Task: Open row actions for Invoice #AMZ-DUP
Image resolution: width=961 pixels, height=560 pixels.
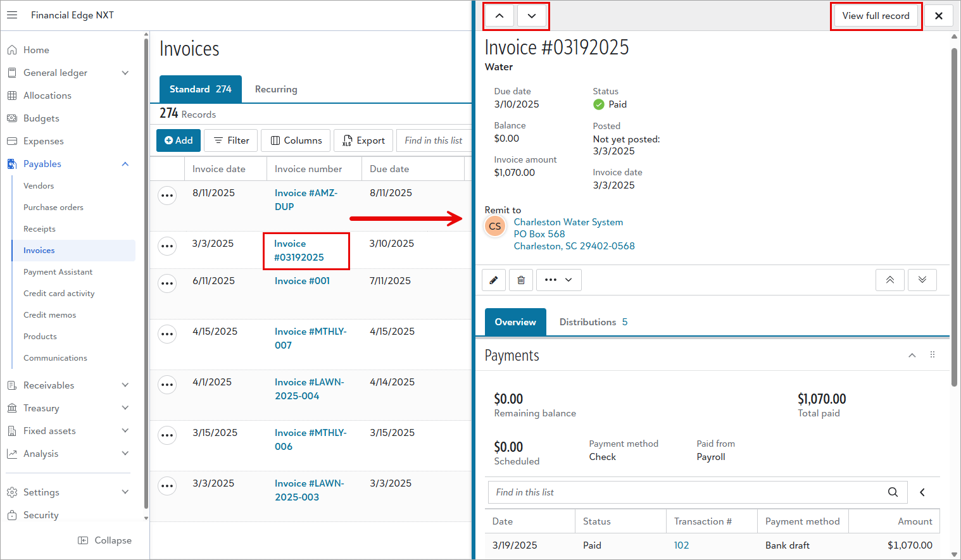Action: pyautogui.click(x=166, y=195)
